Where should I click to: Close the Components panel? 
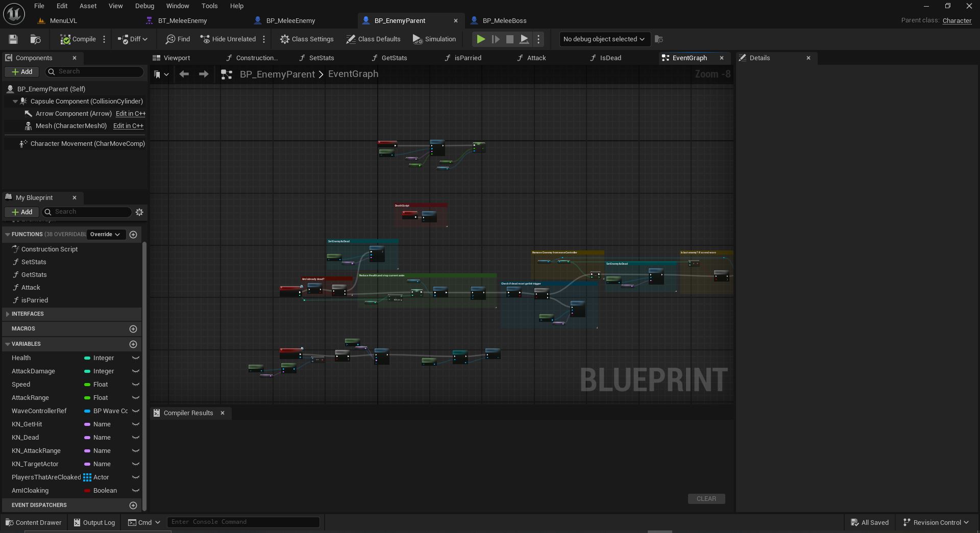75,58
